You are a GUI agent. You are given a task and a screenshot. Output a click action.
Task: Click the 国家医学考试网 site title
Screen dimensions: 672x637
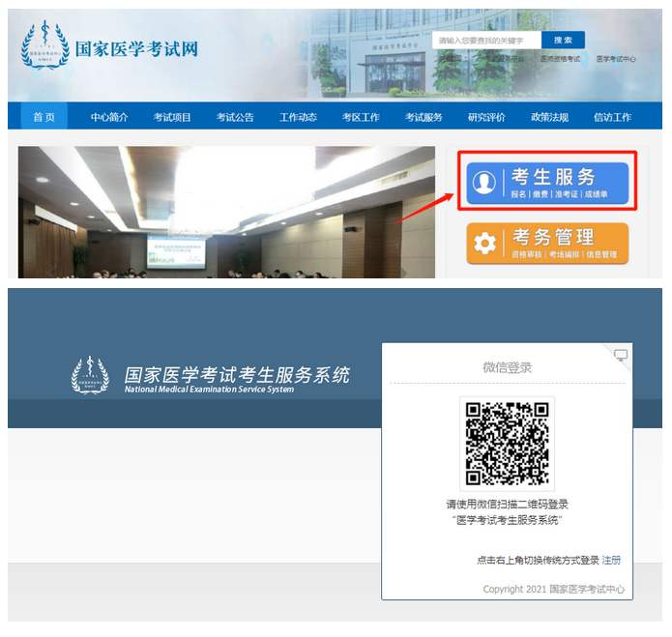tap(136, 49)
